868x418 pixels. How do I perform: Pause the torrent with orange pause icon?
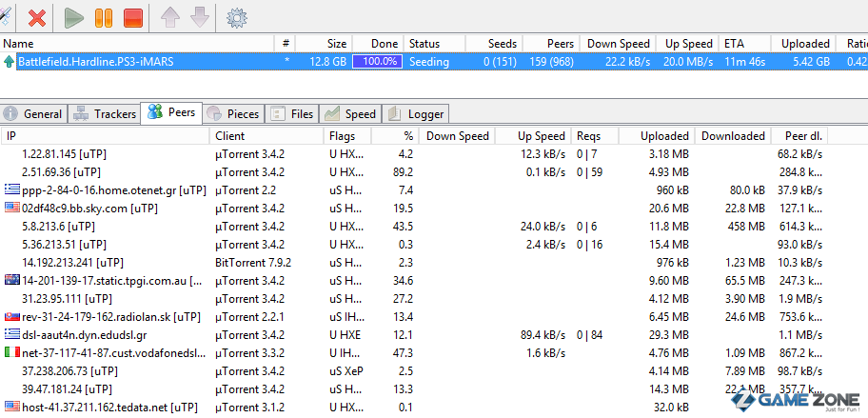pyautogui.click(x=104, y=18)
